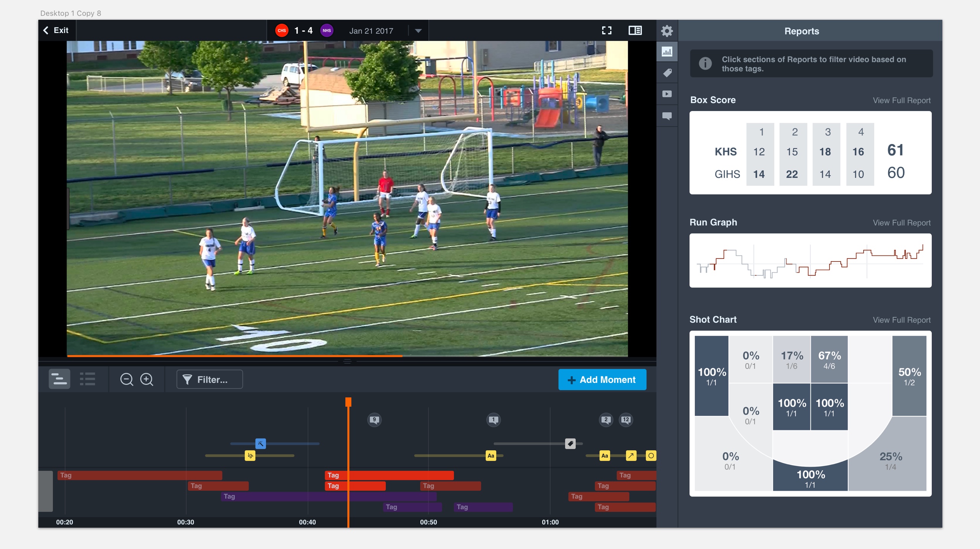Open the comment bubble marked 1

[x=493, y=420]
